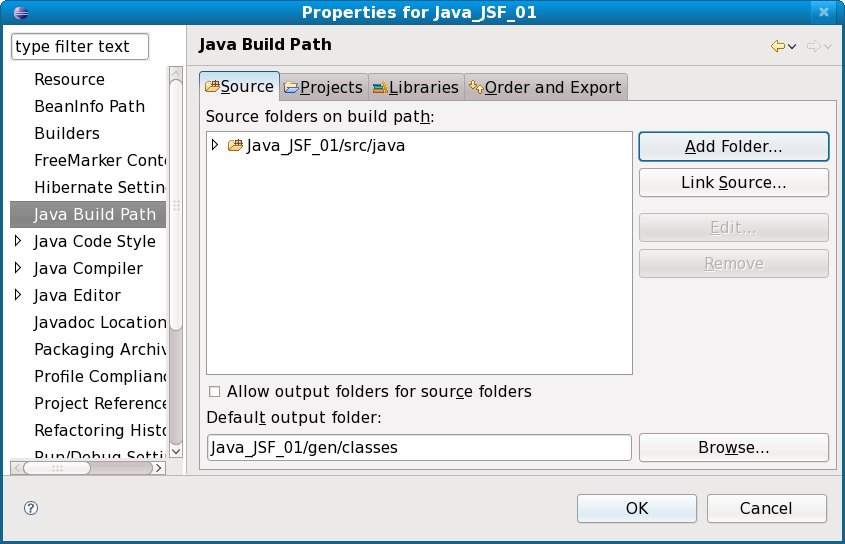The width and height of the screenshot is (845, 544).
Task: Click the type filter text field
Action: [x=79, y=47]
